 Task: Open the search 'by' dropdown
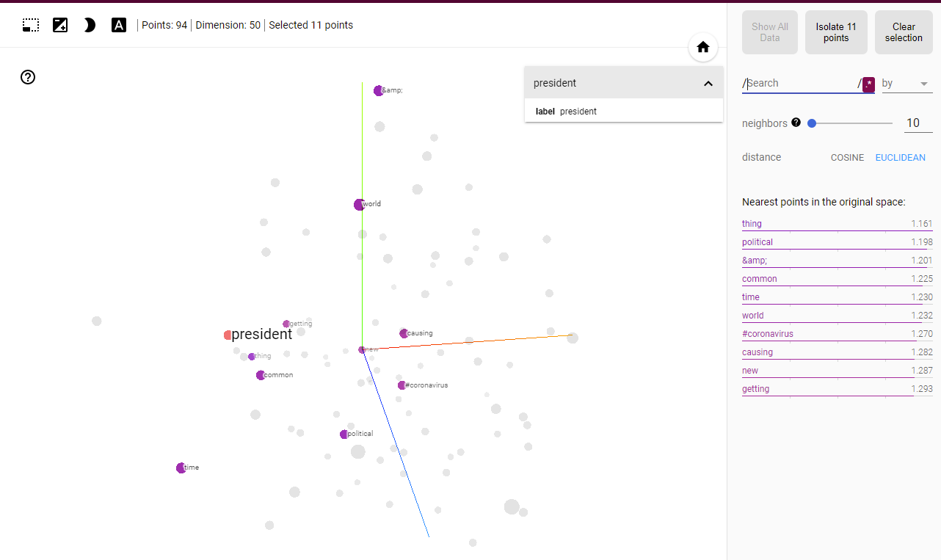point(906,84)
